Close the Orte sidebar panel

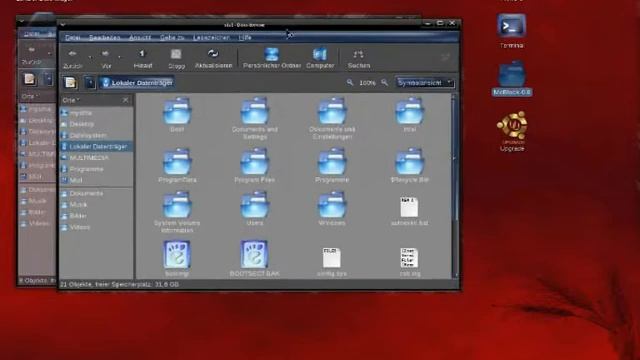pyautogui.click(x=126, y=100)
